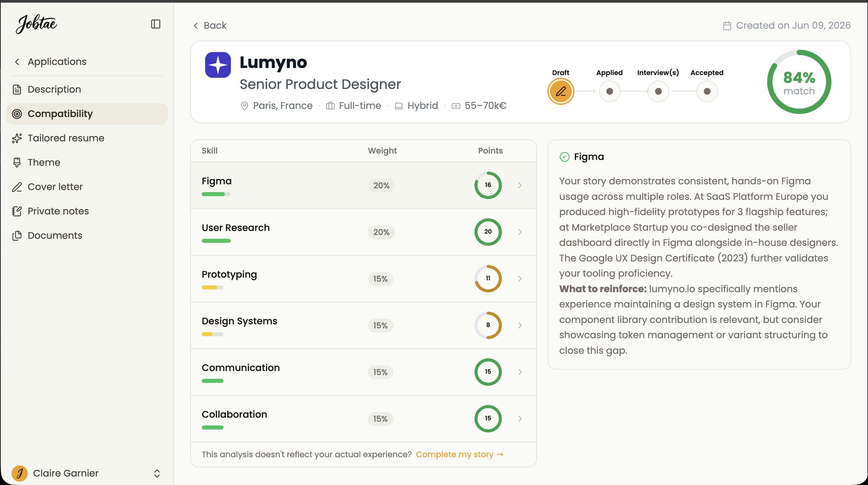Viewport: 868px width, 485px height.
Task: Expand the Collaboration row chevron
Action: pyautogui.click(x=520, y=419)
